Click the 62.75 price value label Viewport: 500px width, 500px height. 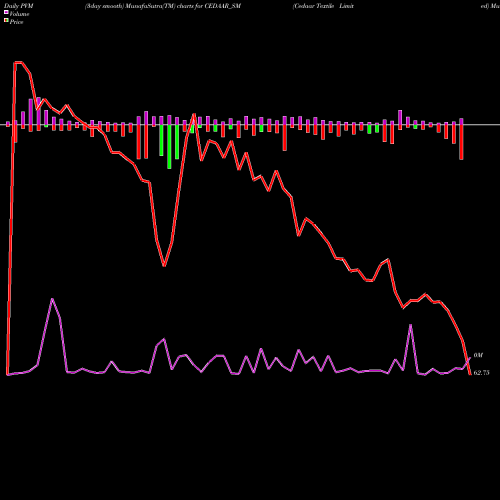(481, 373)
